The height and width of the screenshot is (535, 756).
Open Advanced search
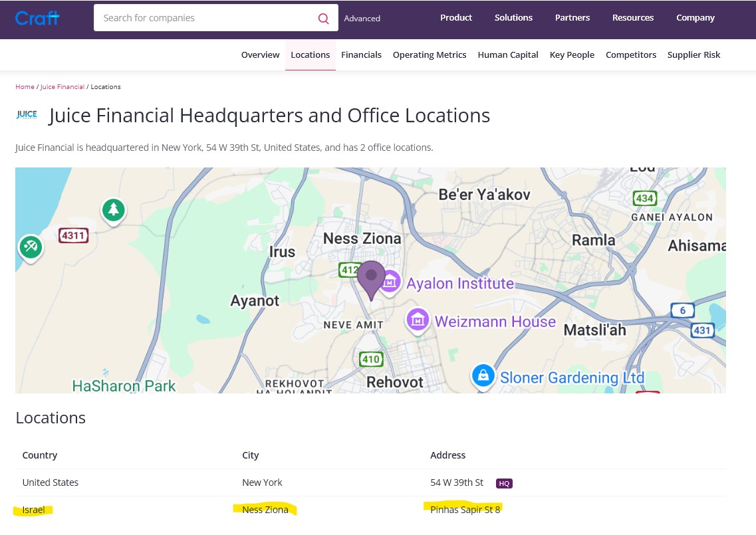pos(362,19)
